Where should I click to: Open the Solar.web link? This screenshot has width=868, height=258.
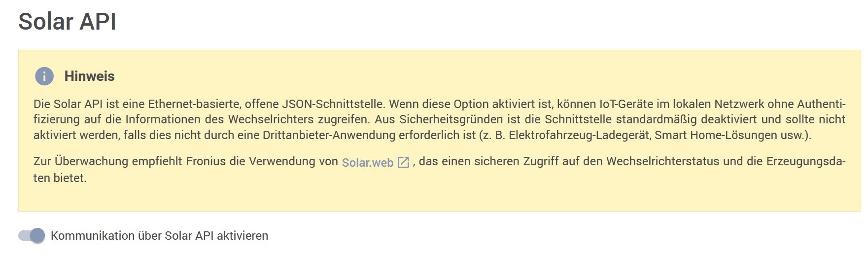[x=367, y=162]
